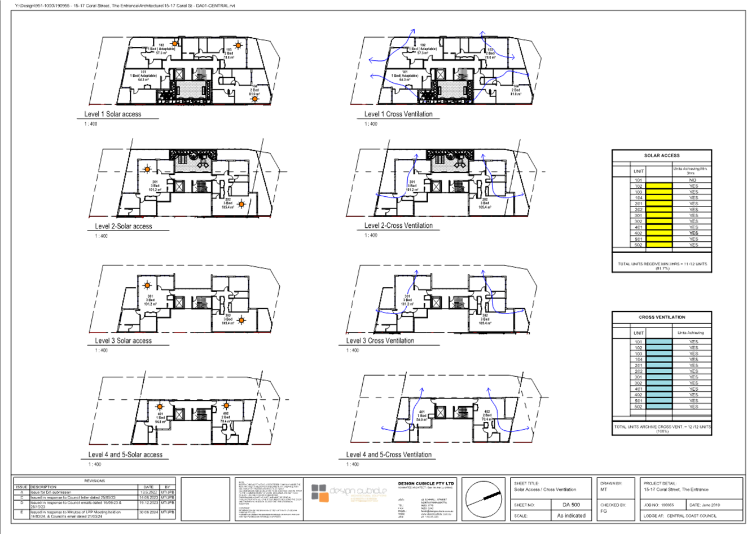Click 'LODGE AT: CENTRAL COAST COUNCIL' text
756x534 pixels.
click(x=680, y=515)
